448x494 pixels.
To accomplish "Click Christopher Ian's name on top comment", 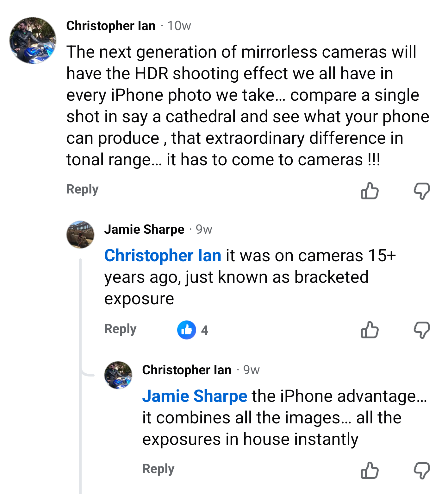I will tap(111, 26).
